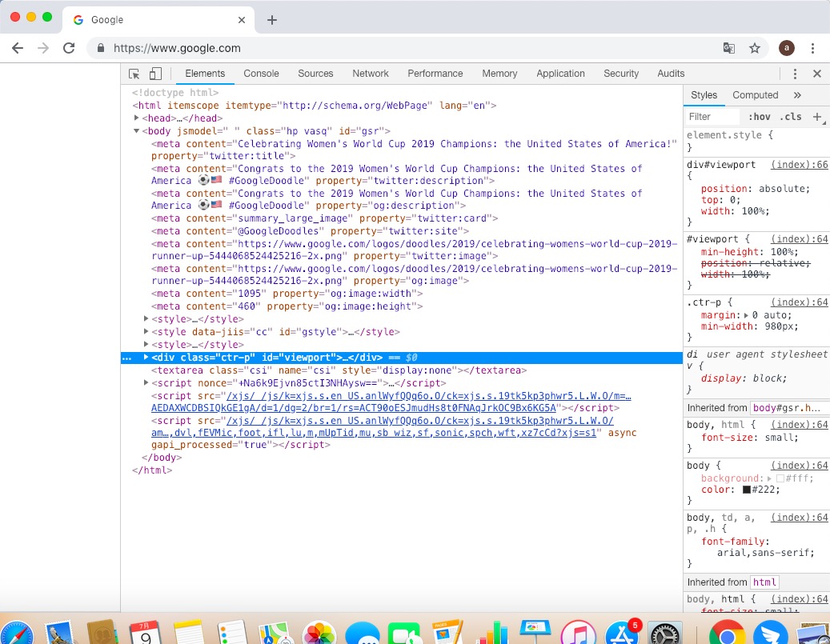Open the Security tab
This screenshot has width=830, height=644.
(621, 74)
